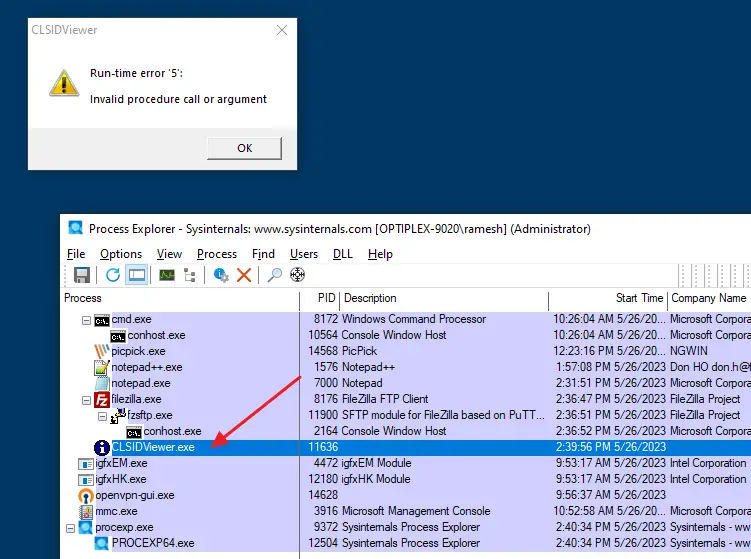Collapse the fzsftp.exe tree node
The width and height of the screenshot is (751, 559).
point(102,416)
